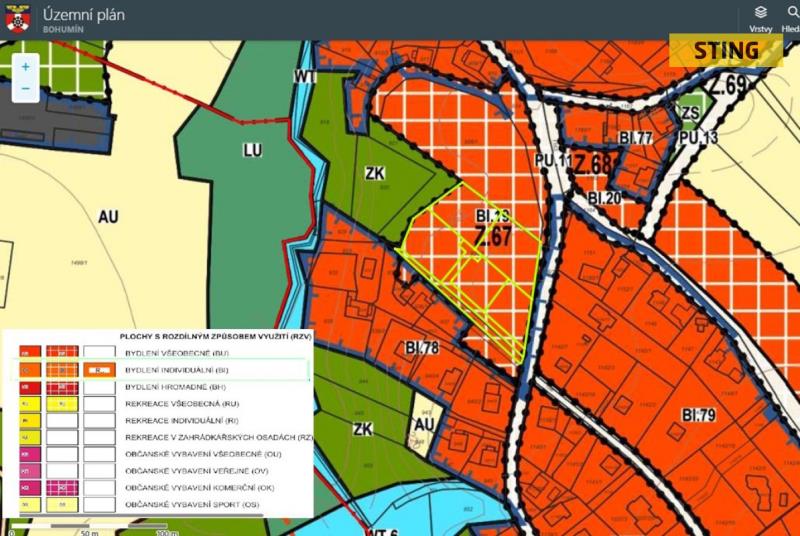Click the hatched orange swatch for Bydlení individuální

(62, 370)
